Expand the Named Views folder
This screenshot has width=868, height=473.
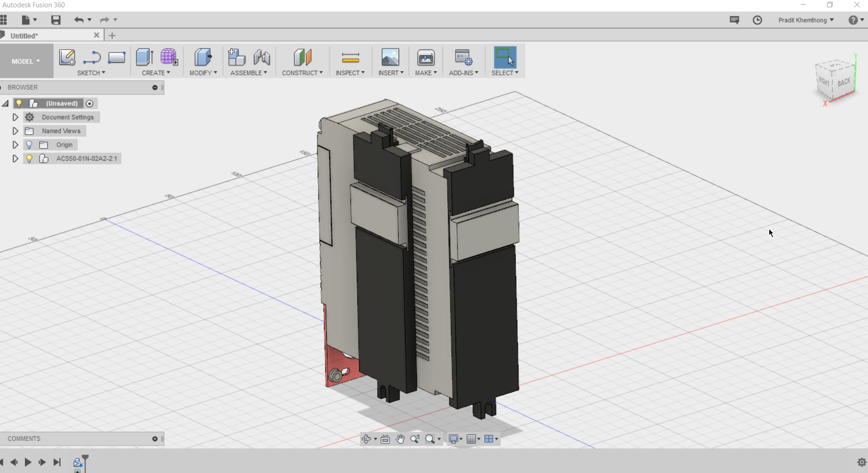15,131
